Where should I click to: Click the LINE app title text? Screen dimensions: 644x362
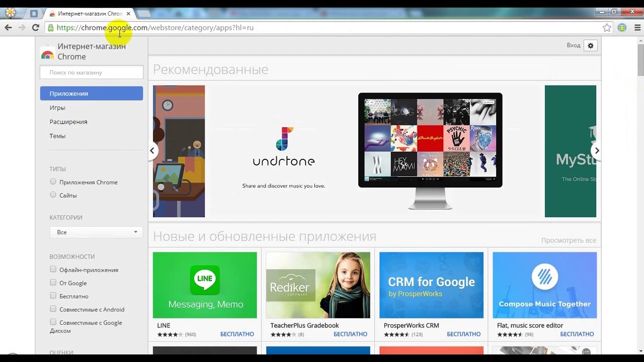coord(164,325)
